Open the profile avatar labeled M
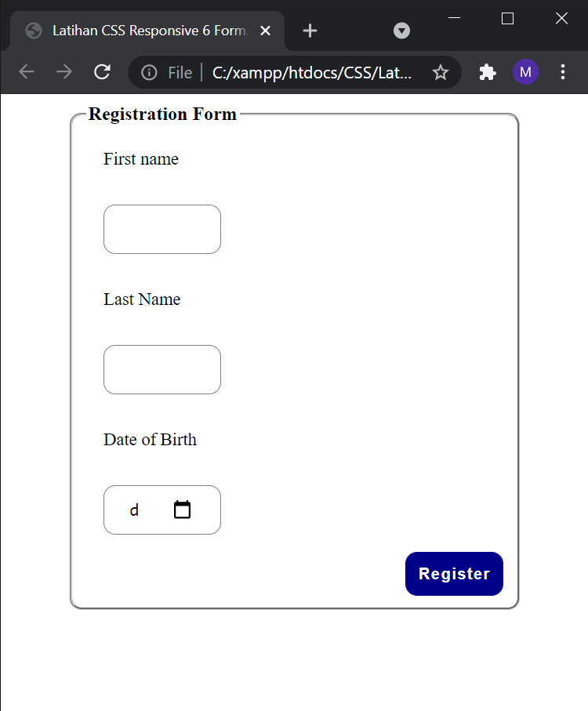The image size is (588, 711). (x=525, y=72)
